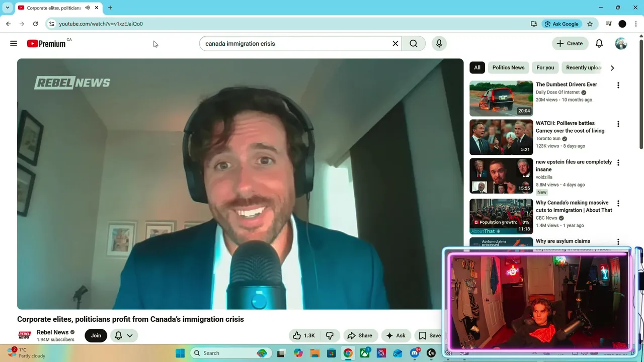Open the Create menu
The height and width of the screenshot is (362, 644).
pos(570,43)
